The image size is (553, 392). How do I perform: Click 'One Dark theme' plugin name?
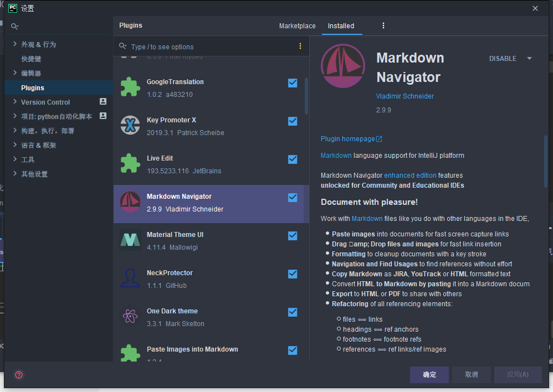tap(172, 311)
